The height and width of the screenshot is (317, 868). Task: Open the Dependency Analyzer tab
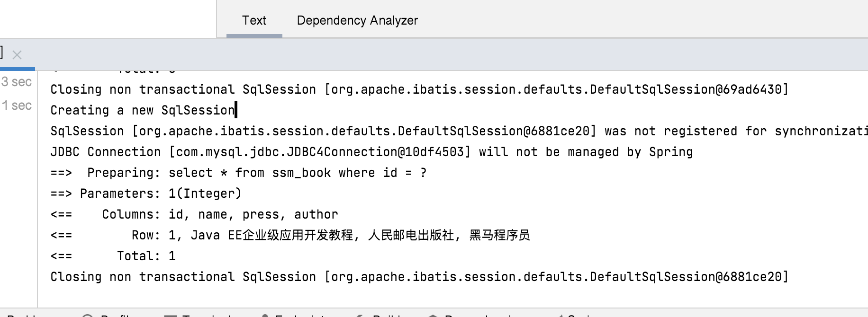[357, 20]
